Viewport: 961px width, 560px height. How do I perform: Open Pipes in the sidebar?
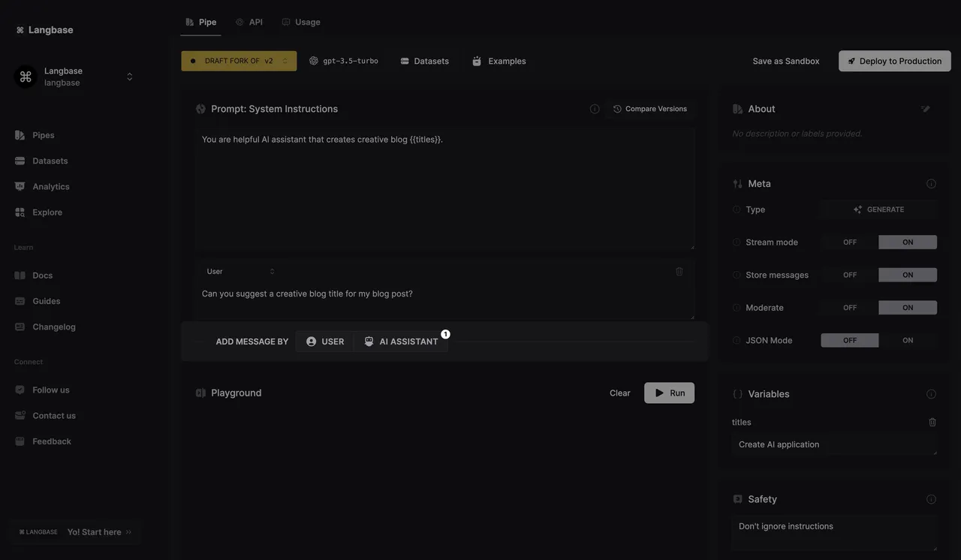44,135
